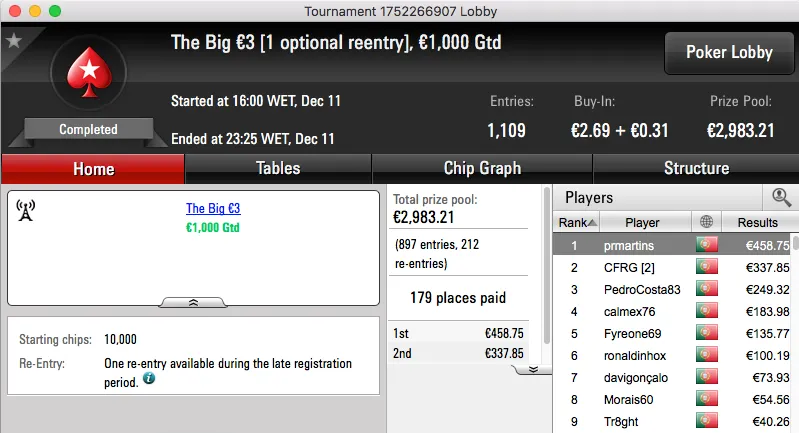The width and height of the screenshot is (799, 433).
Task: Click the globe country column header
Action: point(707,222)
